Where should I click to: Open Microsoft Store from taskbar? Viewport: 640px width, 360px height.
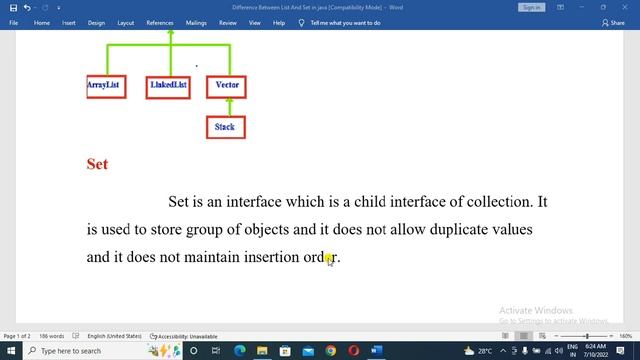click(x=285, y=351)
